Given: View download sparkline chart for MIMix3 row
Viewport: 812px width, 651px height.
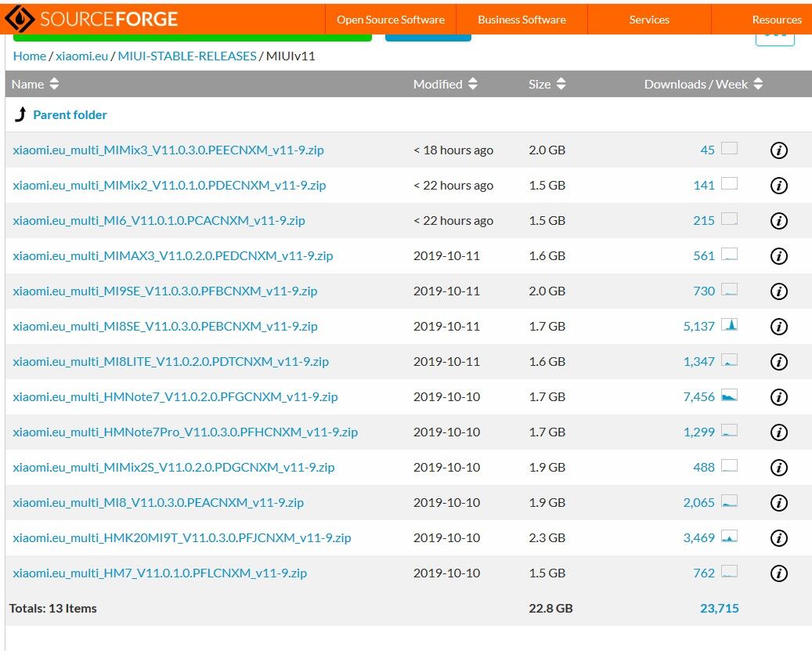Looking at the screenshot, I should [x=729, y=149].
